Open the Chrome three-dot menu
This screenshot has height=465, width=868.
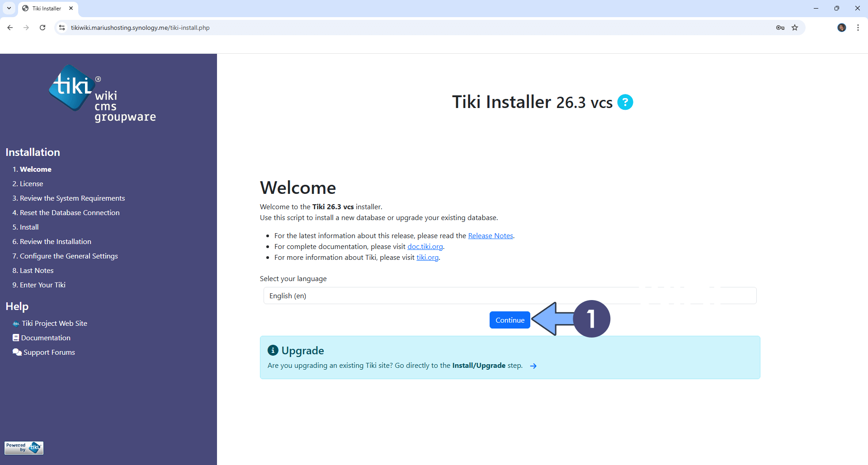(x=858, y=28)
